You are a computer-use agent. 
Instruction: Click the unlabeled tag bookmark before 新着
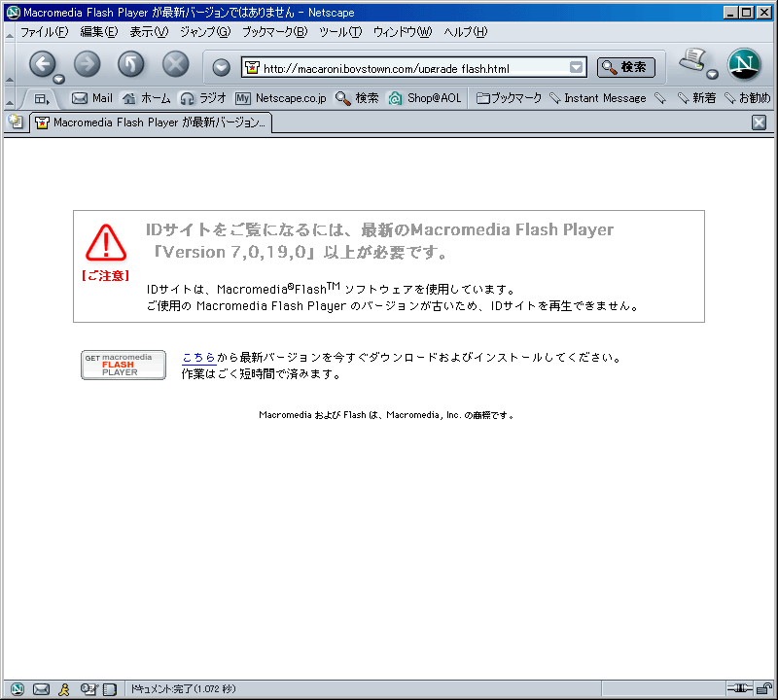tap(660, 98)
